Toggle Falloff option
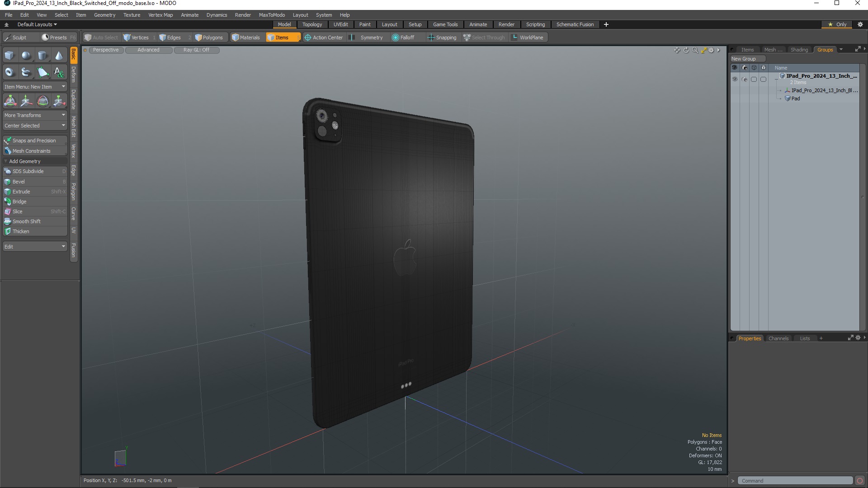The height and width of the screenshot is (488, 868). point(403,38)
